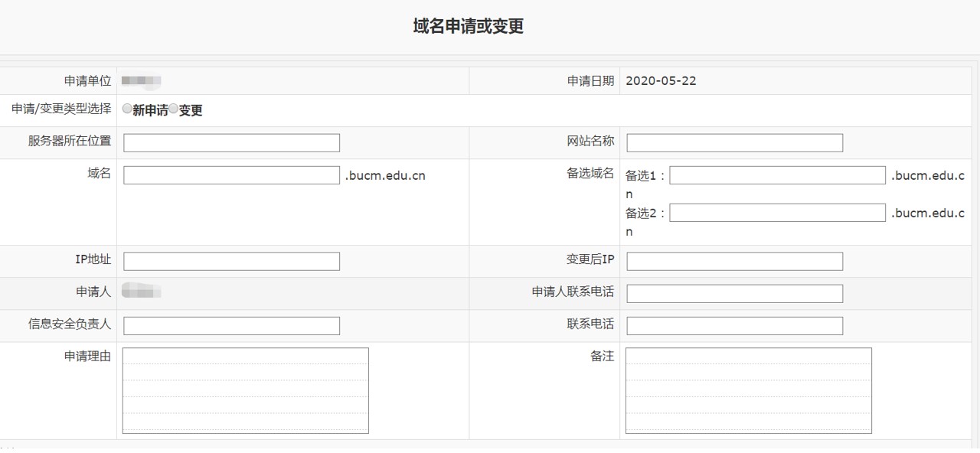
Task: Focus the 变更后IP text box
Action: click(x=734, y=261)
